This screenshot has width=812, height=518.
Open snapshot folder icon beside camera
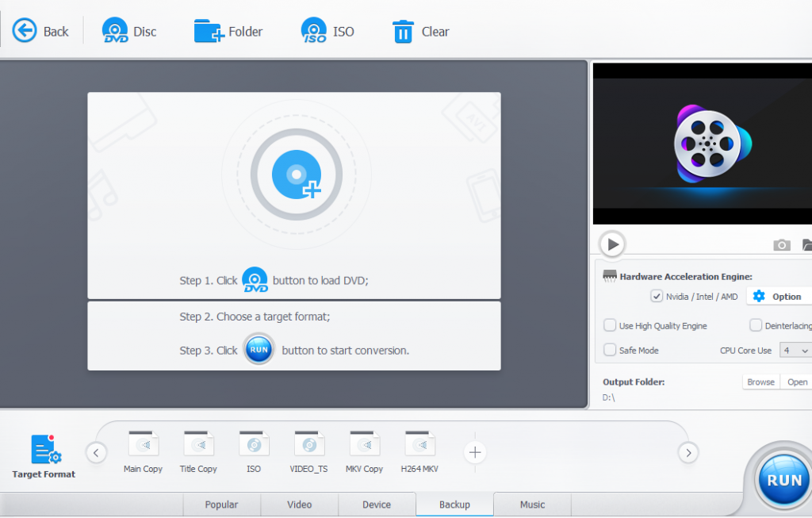tap(806, 245)
